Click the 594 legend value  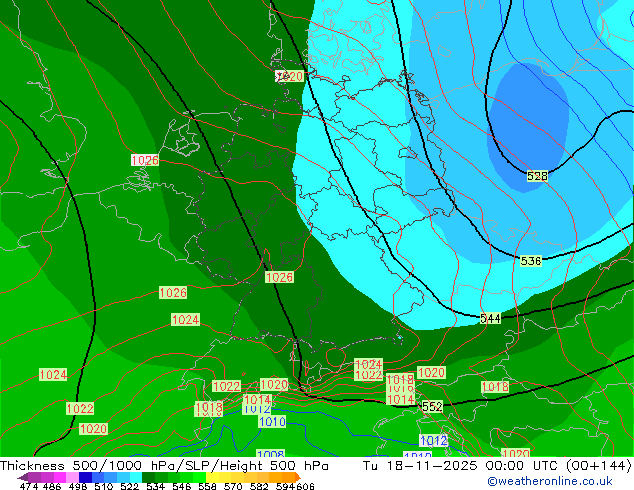click(x=285, y=486)
